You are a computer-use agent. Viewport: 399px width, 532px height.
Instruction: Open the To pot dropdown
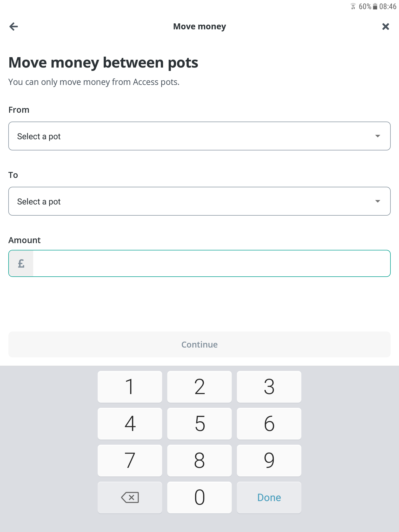click(x=199, y=201)
